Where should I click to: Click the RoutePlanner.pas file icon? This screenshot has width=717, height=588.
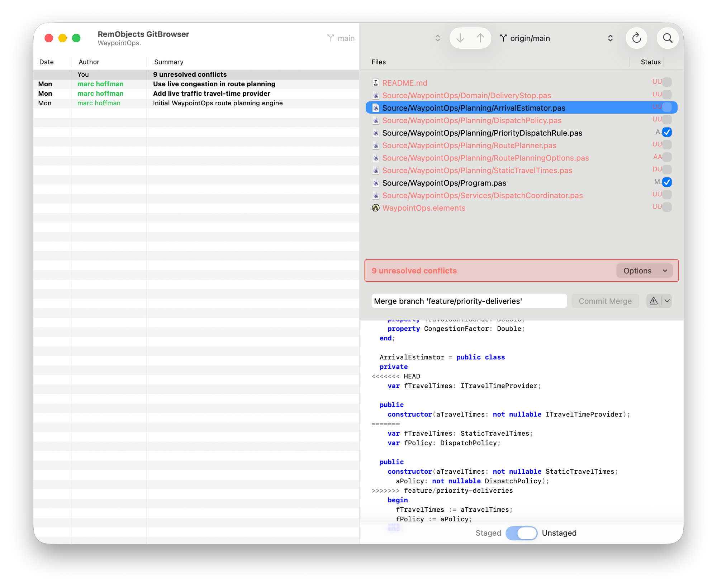pos(375,145)
